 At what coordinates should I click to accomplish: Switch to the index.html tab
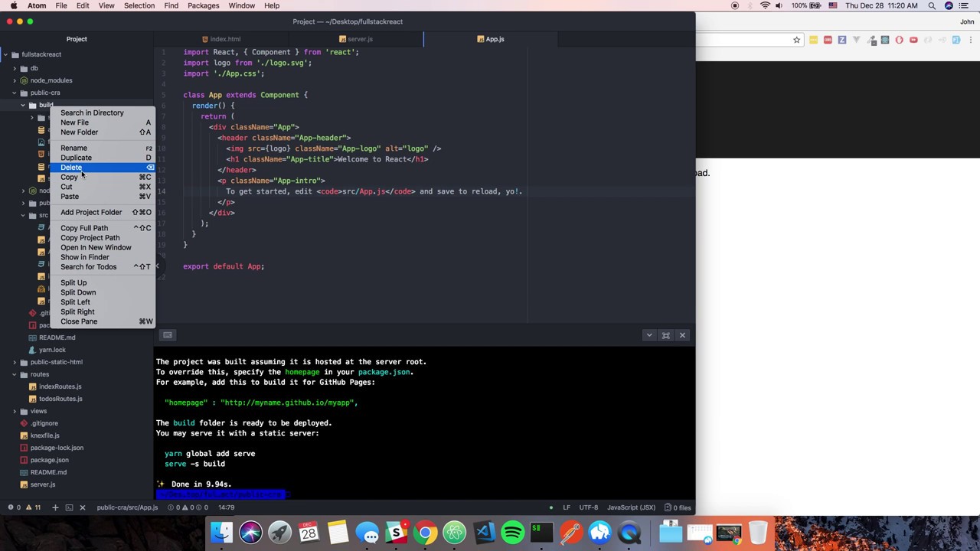pos(221,39)
